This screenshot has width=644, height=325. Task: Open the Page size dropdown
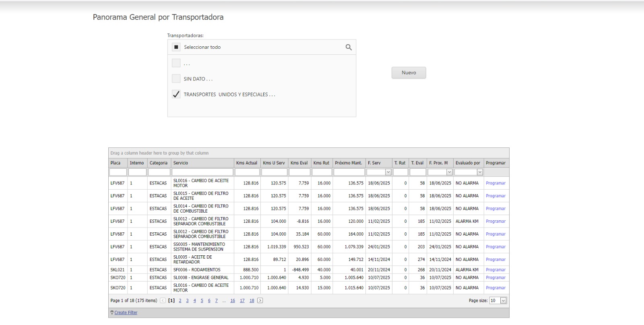[x=503, y=301]
